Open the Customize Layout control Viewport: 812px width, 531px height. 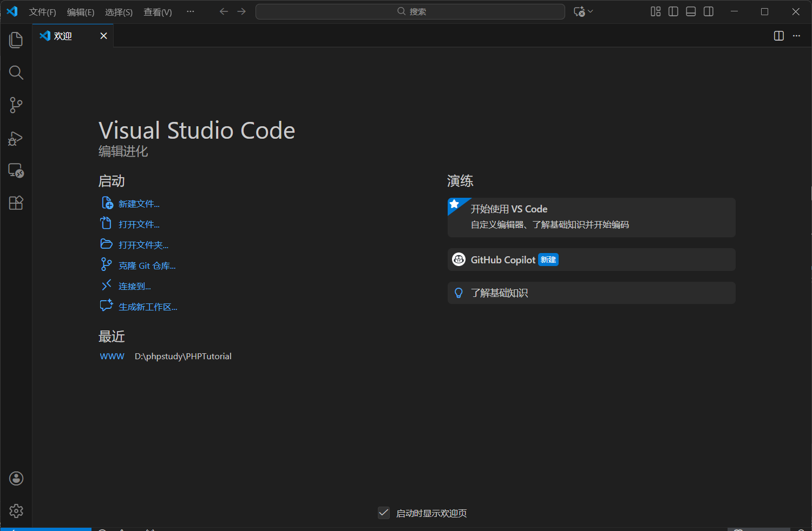(x=656, y=11)
